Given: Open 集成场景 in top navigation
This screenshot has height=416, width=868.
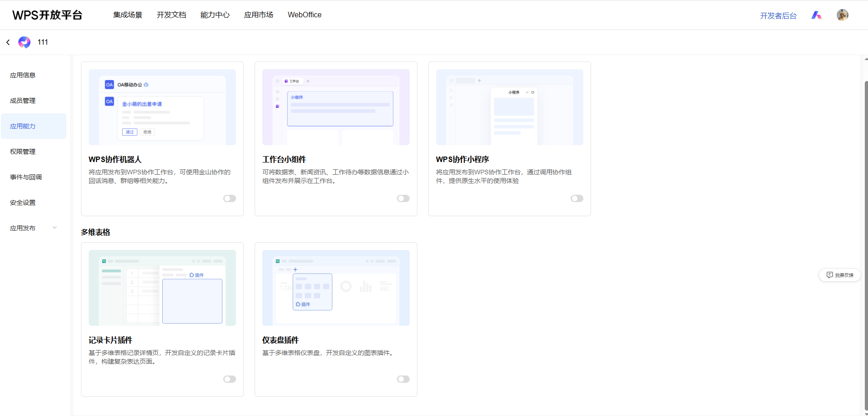Looking at the screenshot, I should tap(128, 15).
